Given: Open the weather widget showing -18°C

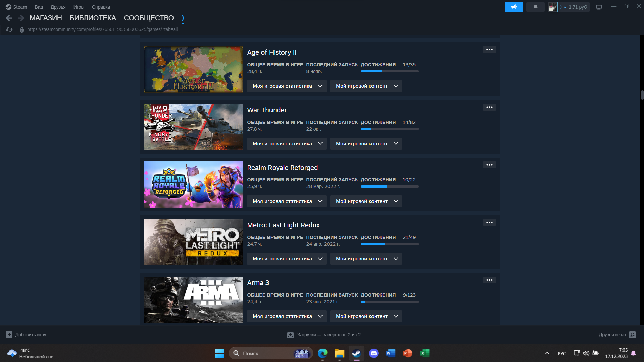Looking at the screenshot, I should [31, 353].
